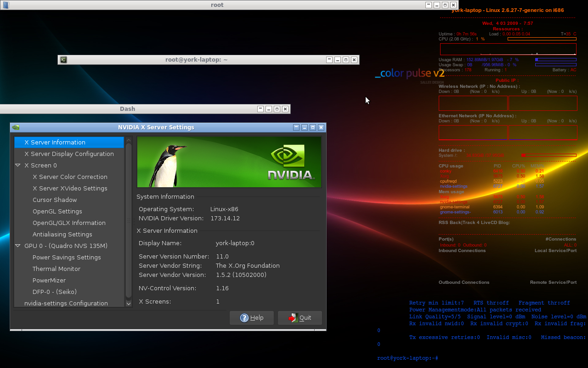Open X Server Color Correction settings
588x368 pixels.
(70, 177)
